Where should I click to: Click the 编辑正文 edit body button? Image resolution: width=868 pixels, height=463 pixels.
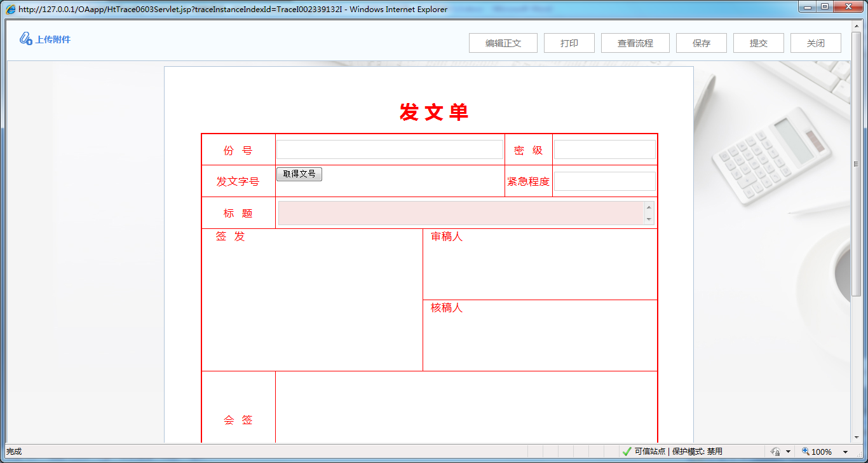click(503, 43)
